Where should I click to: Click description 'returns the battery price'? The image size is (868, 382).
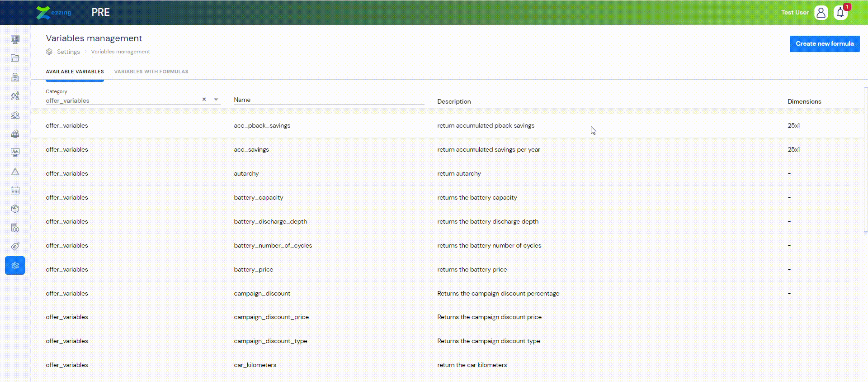(x=472, y=269)
